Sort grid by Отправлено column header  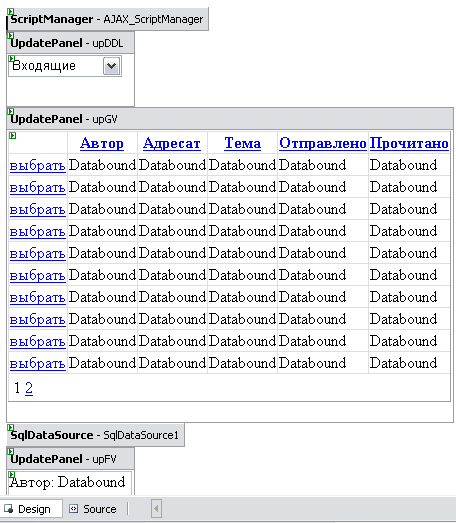[323, 143]
